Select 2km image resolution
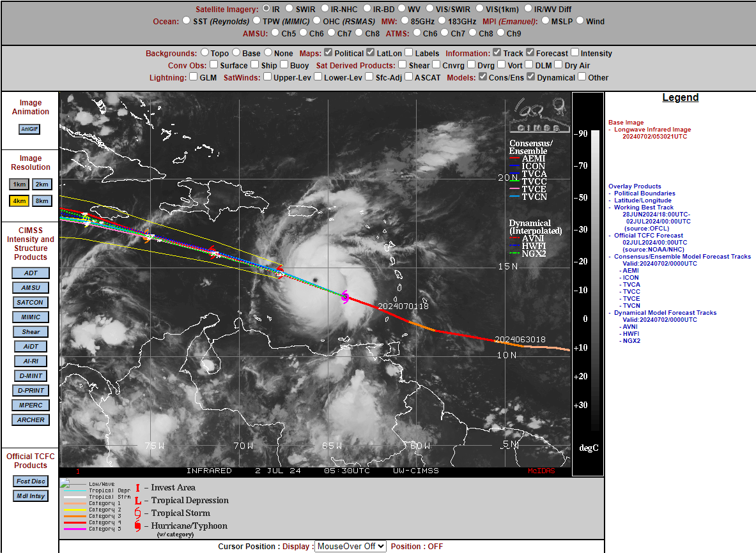This screenshot has height=553, width=756. coord(42,184)
